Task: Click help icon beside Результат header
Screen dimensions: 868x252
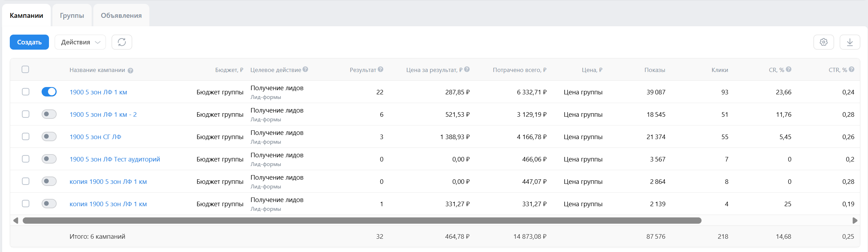Action: click(380, 70)
